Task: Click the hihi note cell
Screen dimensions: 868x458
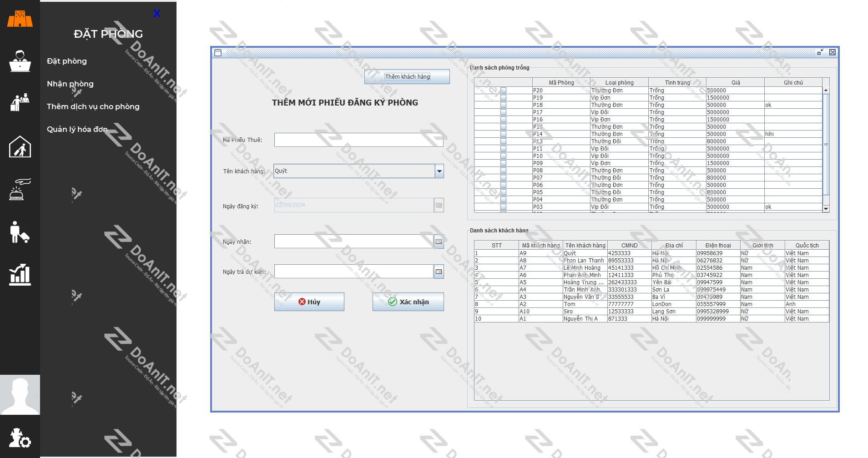Action: [793, 134]
